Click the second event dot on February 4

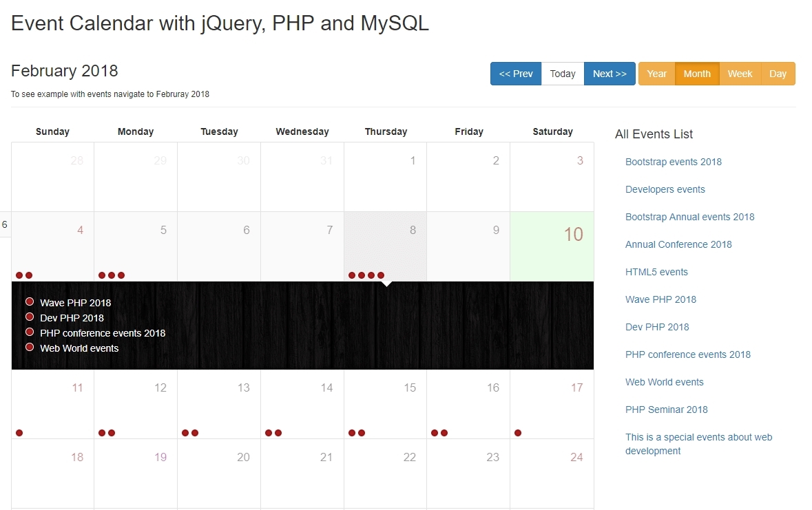click(29, 275)
